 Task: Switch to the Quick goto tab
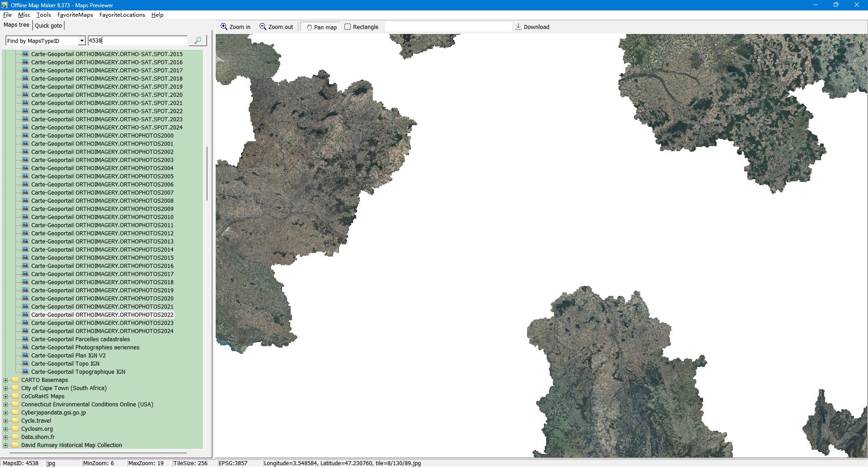(48, 26)
